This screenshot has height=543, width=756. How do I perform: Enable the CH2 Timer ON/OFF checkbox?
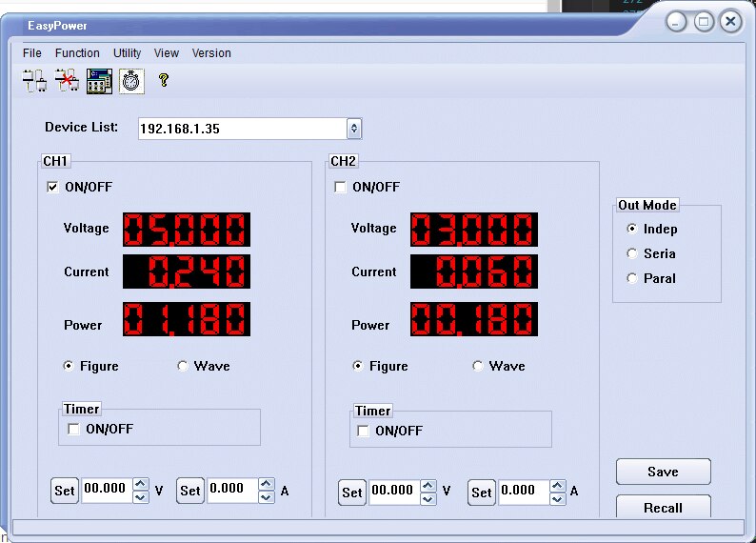363,431
